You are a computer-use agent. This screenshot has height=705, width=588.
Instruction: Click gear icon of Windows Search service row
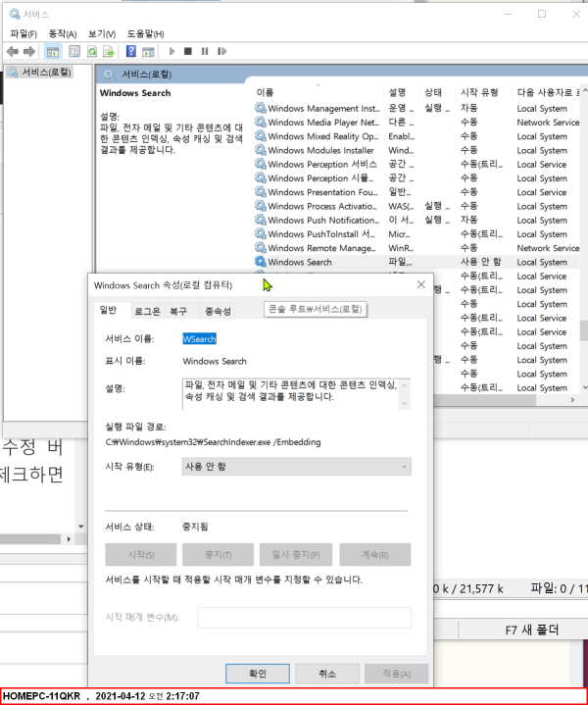[261, 261]
